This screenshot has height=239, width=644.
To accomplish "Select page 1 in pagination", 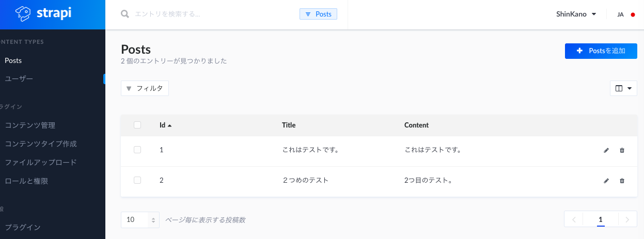I will tap(601, 219).
